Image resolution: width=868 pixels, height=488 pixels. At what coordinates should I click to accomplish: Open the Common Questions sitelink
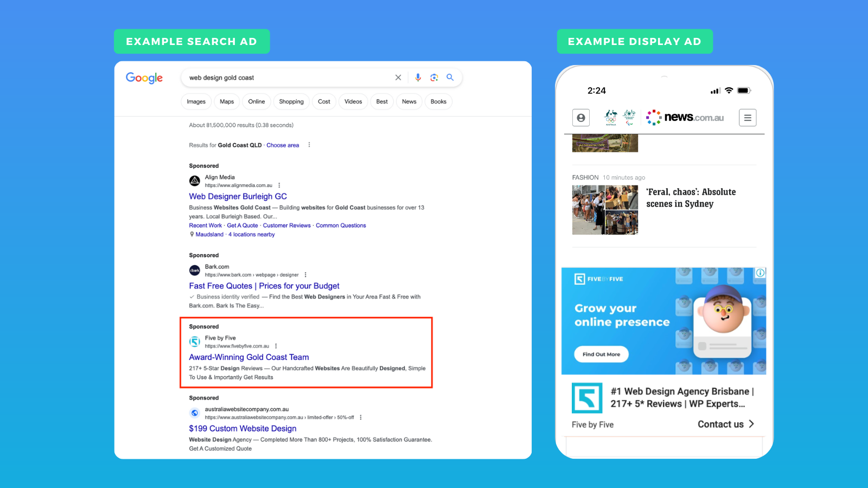[x=341, y=226]
